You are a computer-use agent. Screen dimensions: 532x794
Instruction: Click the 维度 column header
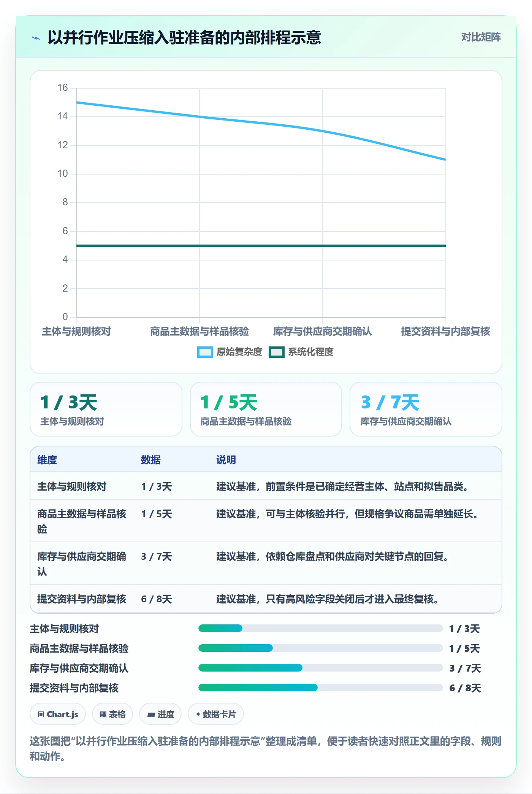click(47, 460)
